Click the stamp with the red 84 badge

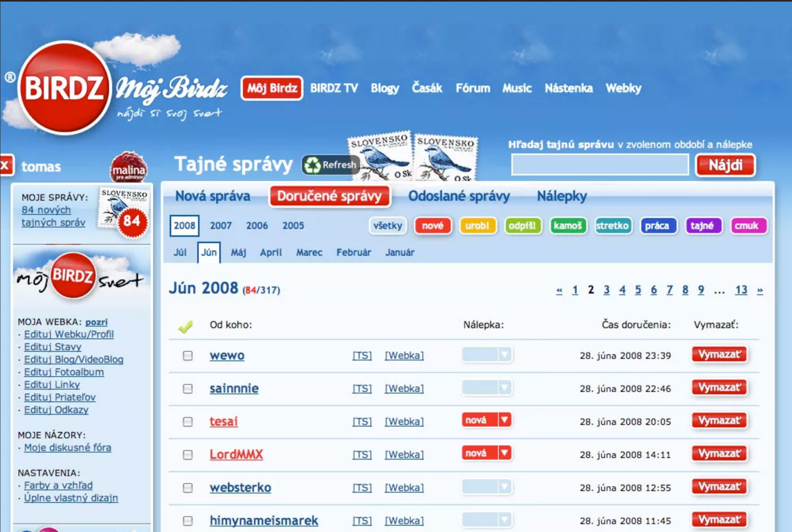tap(124, 213)
